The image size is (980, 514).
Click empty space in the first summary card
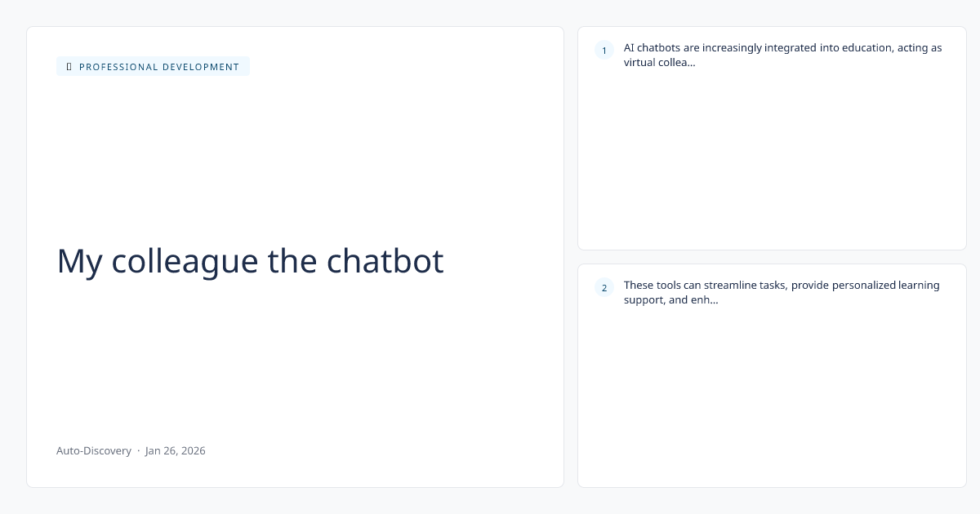click(772, 163)
